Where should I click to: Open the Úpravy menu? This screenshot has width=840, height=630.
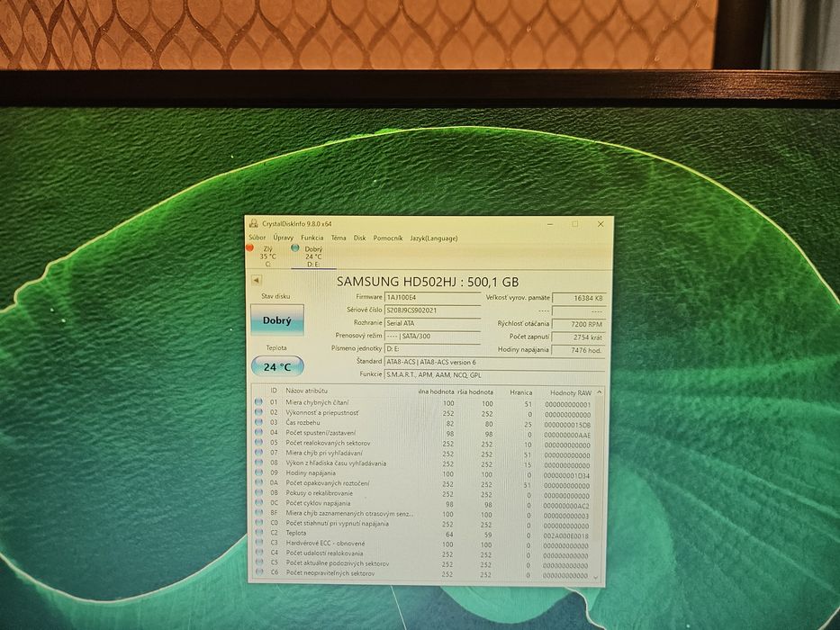pyautogui.click(x=283, y=238)
